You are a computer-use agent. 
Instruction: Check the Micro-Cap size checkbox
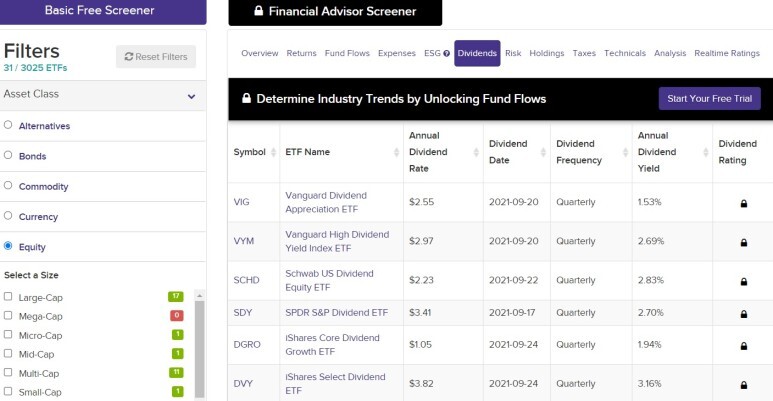click(8, 334)
